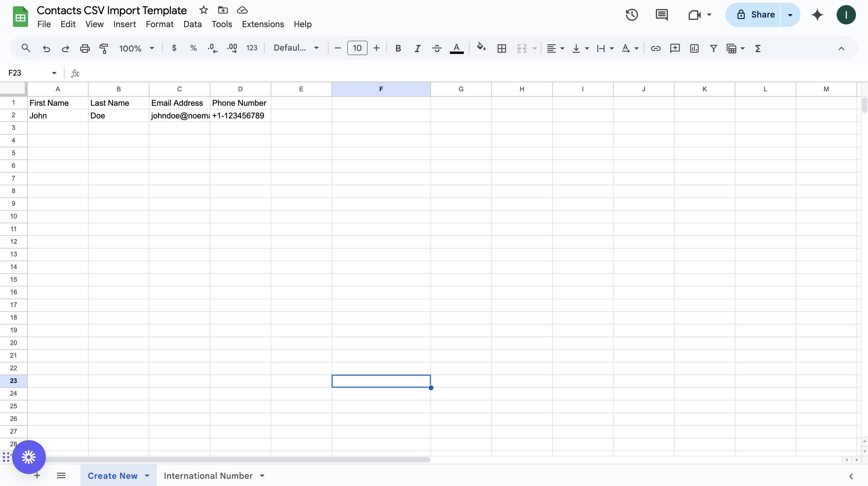Click the insert link icon
Image resolution: width=868 pixels, height=486 pixels.
(656, 49)
